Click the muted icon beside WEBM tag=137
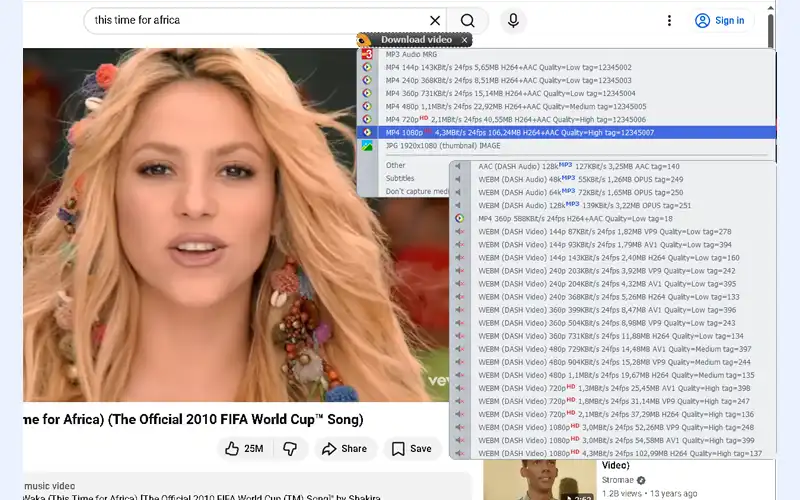Image resolution: width=800 pixels, height=500 pixels. click(x=460, y=453)
